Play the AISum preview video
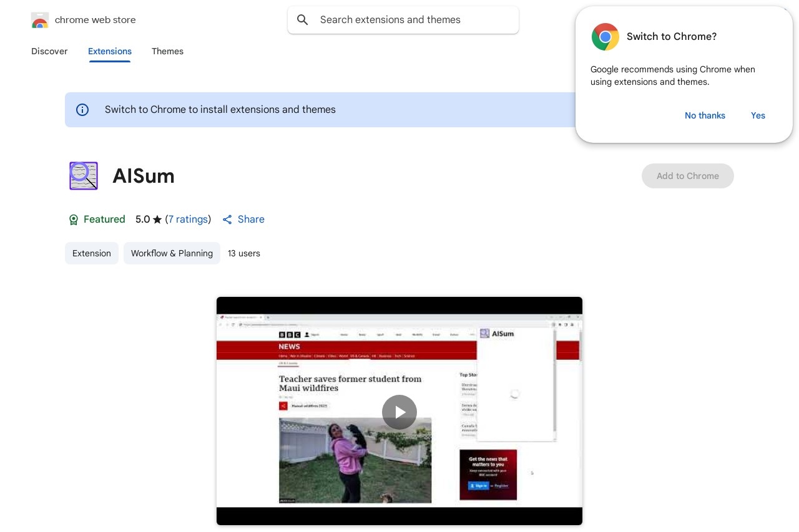The height and width of the screenshot is (532, 799). coord(399,412)
